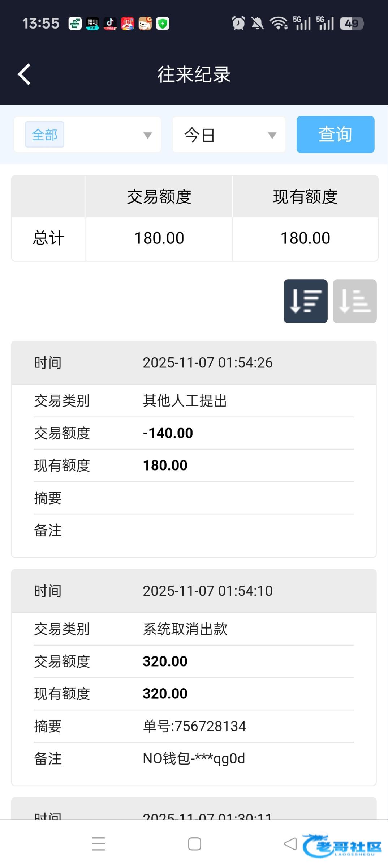Viewport: 388px width, 868px height.
Task: Select descending sort order icon
Action: pos(305,301)
